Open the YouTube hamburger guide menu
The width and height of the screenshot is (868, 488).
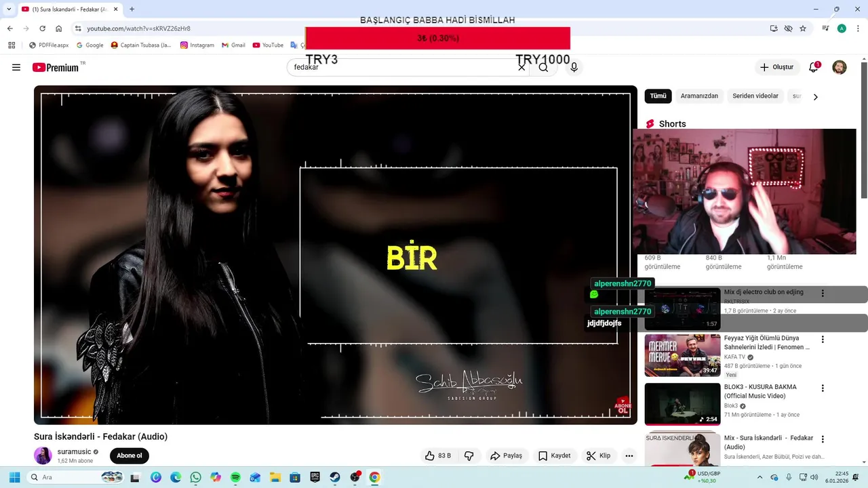[16, 67]
